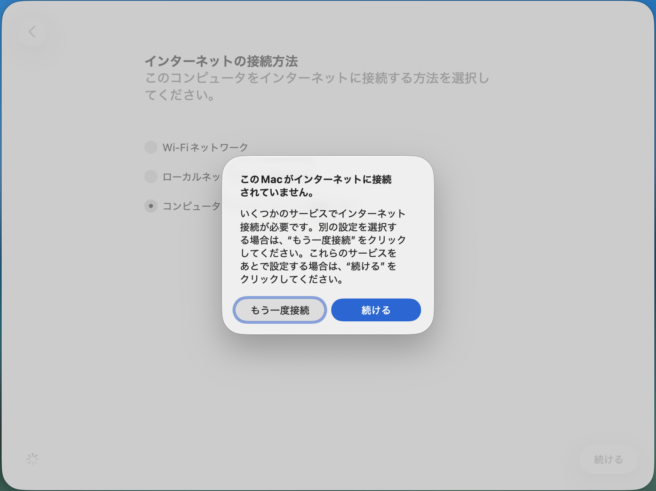
Task: Click the back chevron arrow button
Action: 32,32
